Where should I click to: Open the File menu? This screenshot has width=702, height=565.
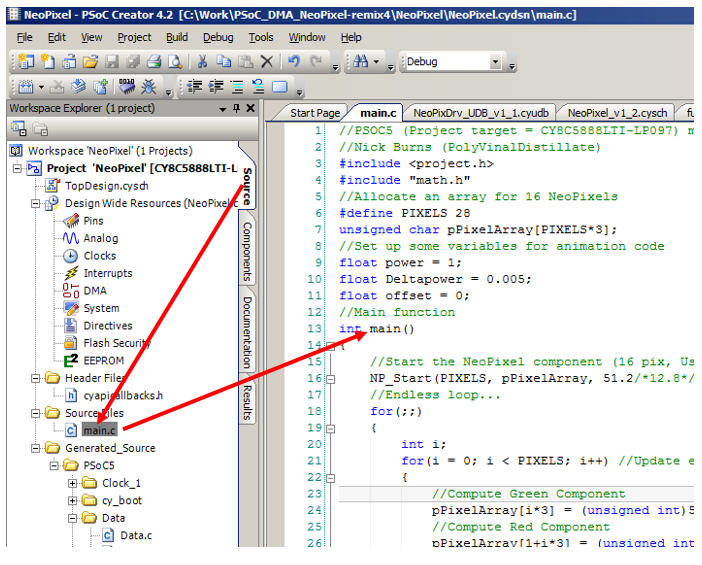25,38
